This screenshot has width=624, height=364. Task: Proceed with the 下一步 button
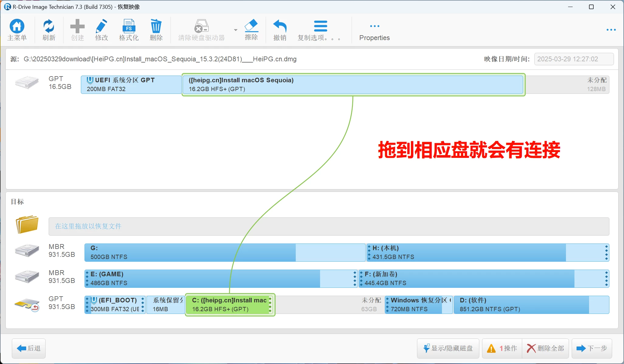[x=591, y=348]
